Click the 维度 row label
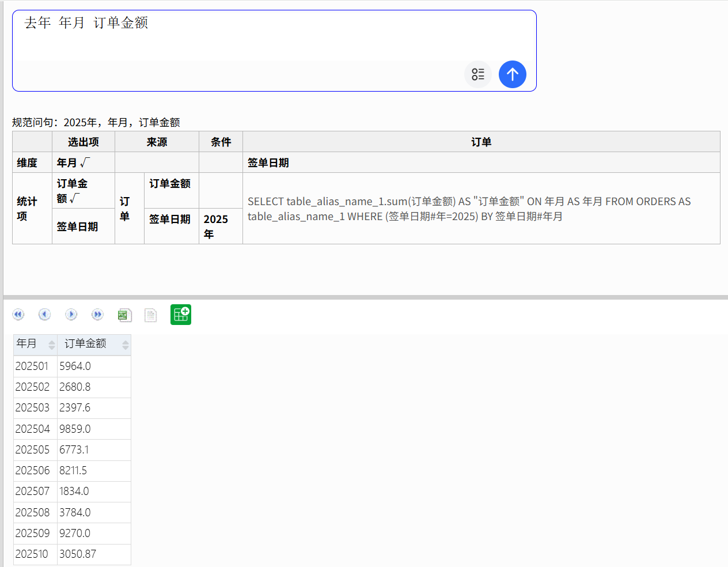Screen dimensions: 728x567 point(32,162)
